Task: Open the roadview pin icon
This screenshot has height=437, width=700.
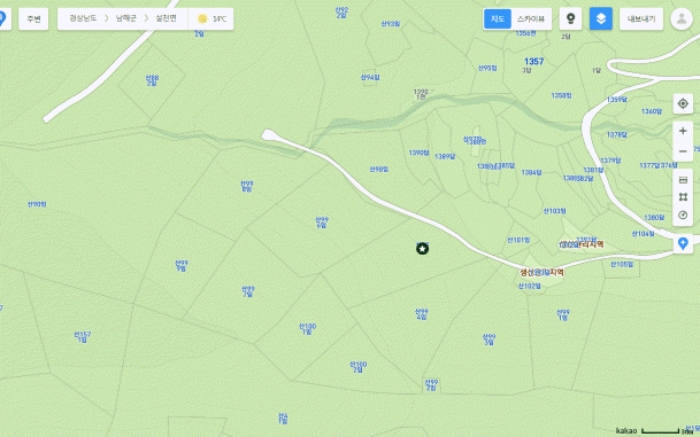Action: [x=571, y=19]
